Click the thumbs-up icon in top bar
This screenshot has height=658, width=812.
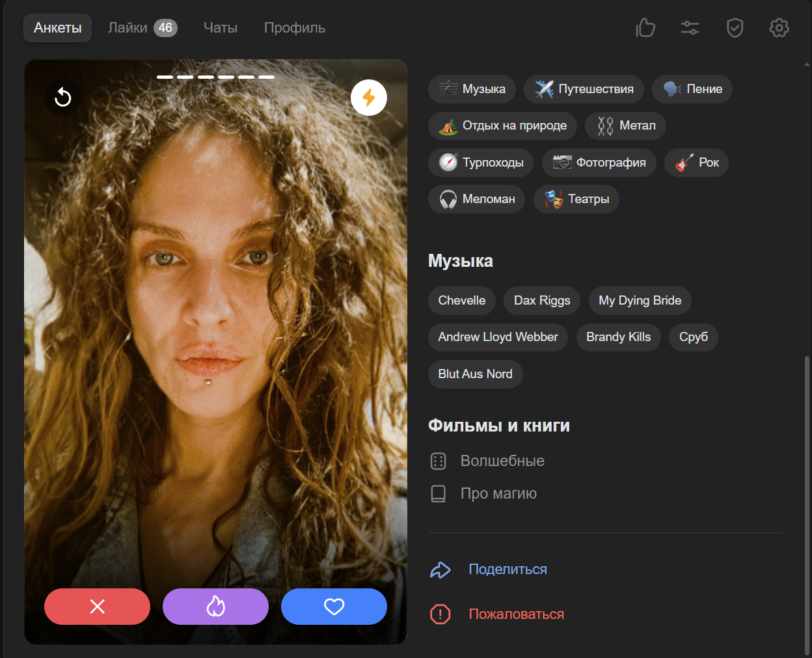[645, 28]
